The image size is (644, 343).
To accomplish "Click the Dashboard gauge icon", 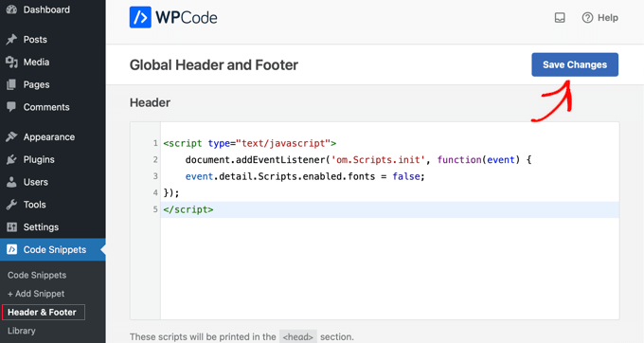I will pyautogui.click(x=11, y=9).
